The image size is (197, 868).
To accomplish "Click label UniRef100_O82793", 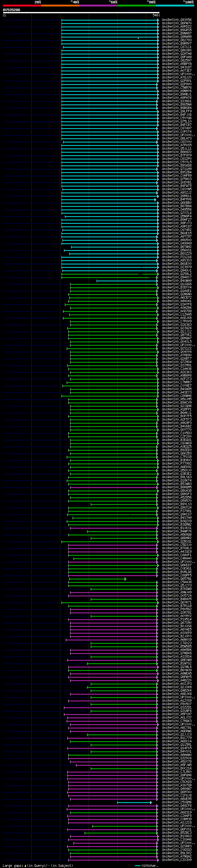I will (x=177, y=40).
